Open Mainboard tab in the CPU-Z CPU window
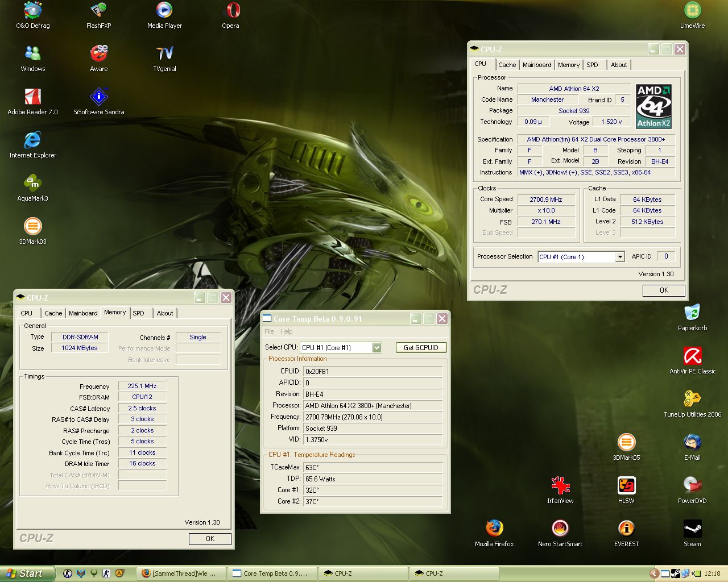728x582 pixels. 537,65
